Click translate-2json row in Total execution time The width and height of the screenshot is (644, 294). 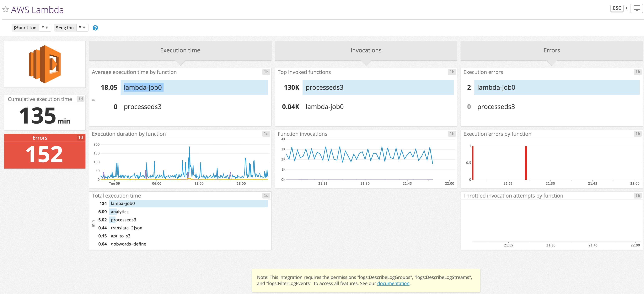[x=126, y=228]
